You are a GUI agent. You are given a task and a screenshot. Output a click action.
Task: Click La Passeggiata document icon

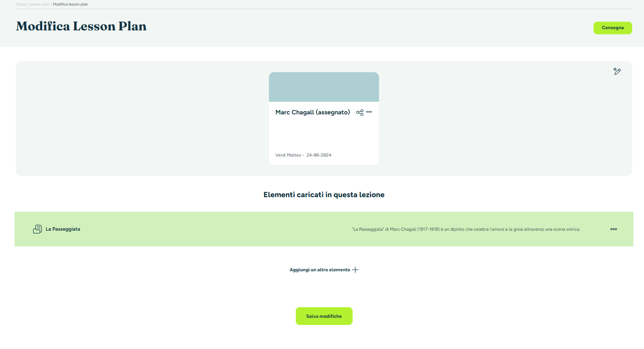pos(37,229)
